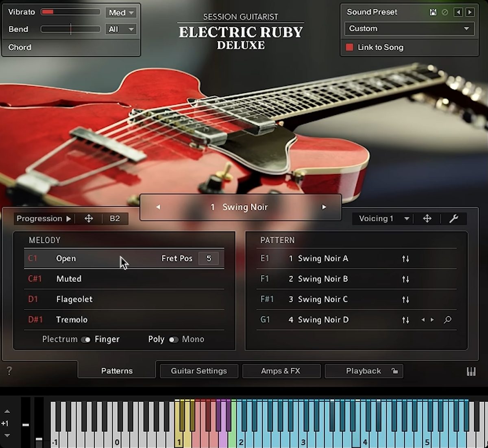Viewport: 488px width, 448px height.
Task: Open Vibrato Med dropdown
Action: (121, 13)
